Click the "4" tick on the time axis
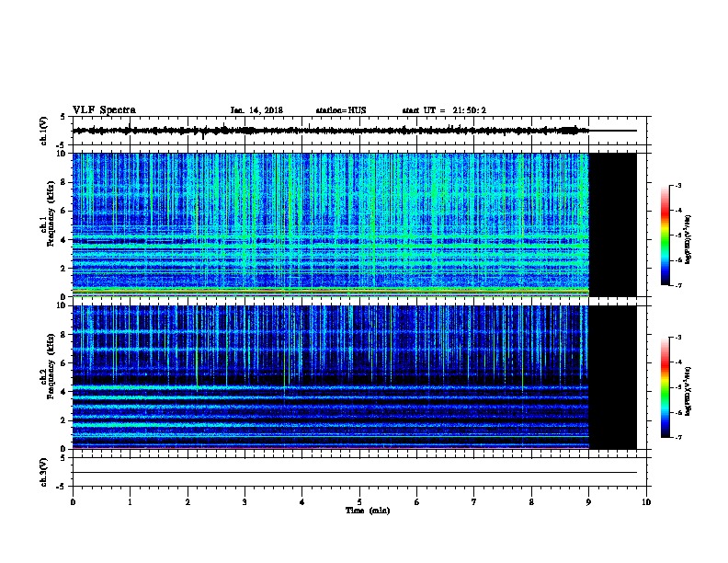Screen dimensions: 728x563 [x=302, y=502]
